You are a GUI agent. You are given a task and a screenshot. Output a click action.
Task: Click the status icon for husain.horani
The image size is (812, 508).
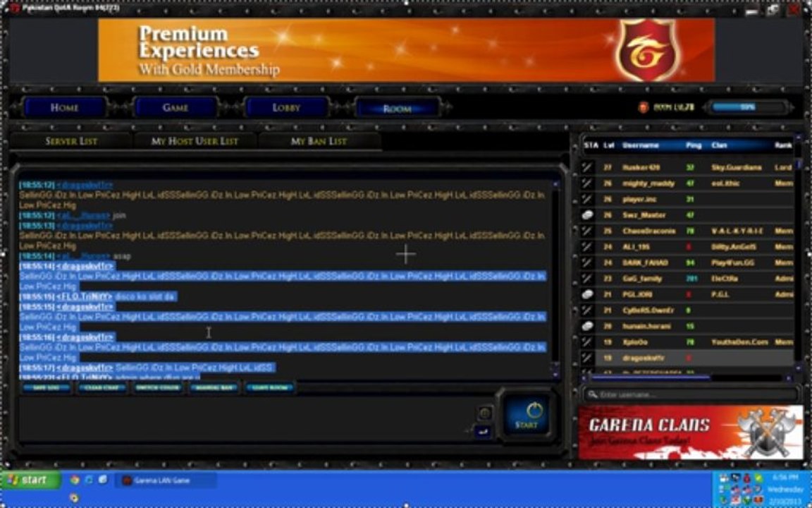[x=587, y=327]
